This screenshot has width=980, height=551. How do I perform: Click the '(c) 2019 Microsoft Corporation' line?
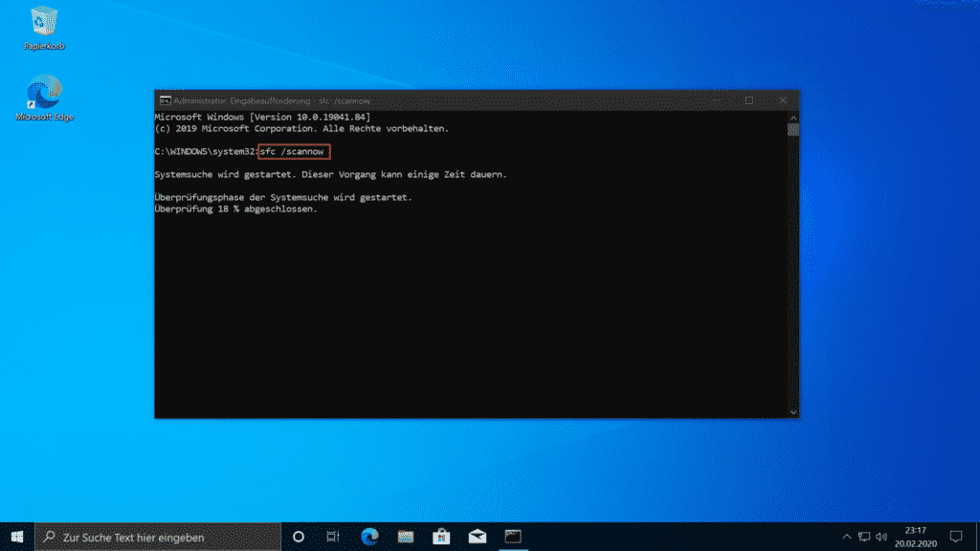[301, 129]
